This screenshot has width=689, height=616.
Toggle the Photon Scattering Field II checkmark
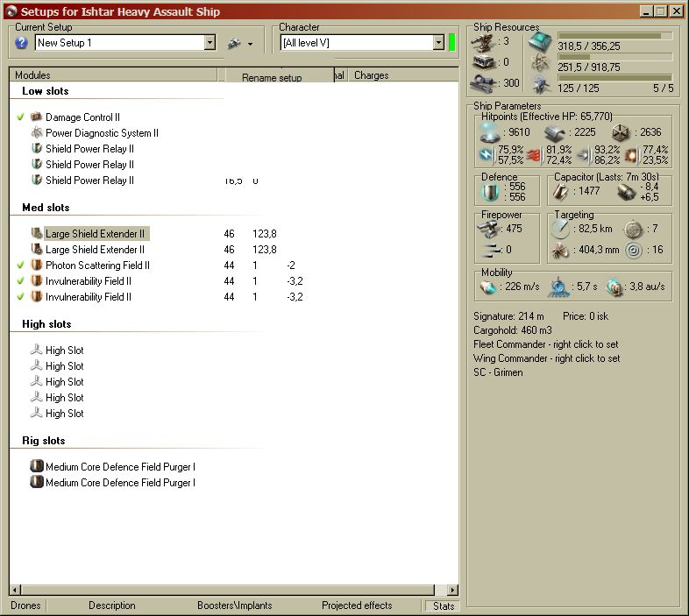coord(20,266)
